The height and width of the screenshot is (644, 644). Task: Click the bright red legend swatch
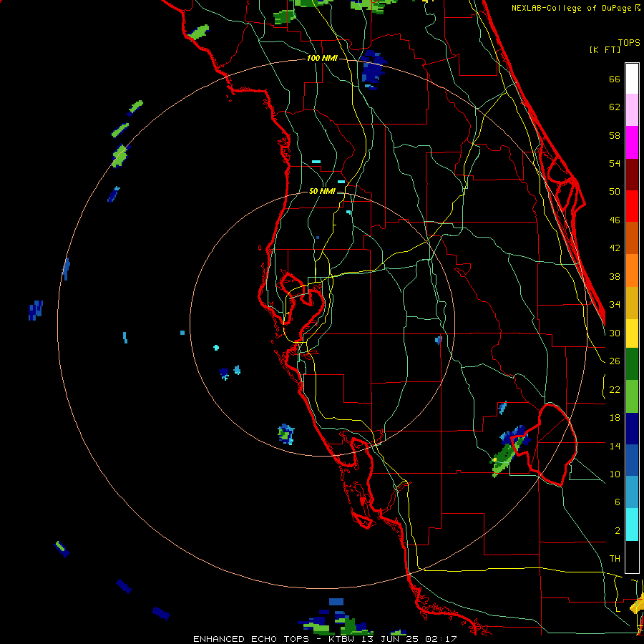(632, 206)
